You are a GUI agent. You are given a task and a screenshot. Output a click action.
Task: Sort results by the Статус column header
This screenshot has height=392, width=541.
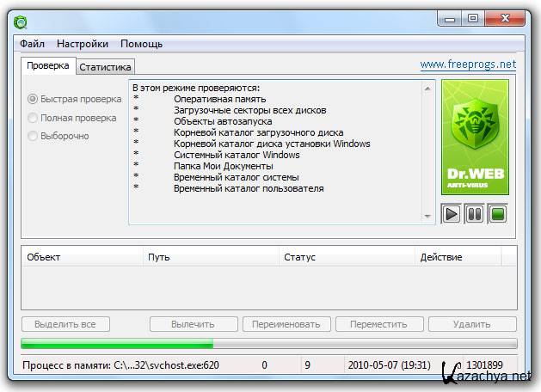point(298,256)
